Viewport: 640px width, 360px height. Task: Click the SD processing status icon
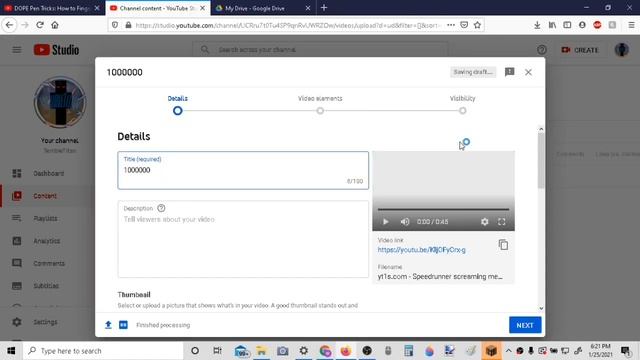click(123, 325)
